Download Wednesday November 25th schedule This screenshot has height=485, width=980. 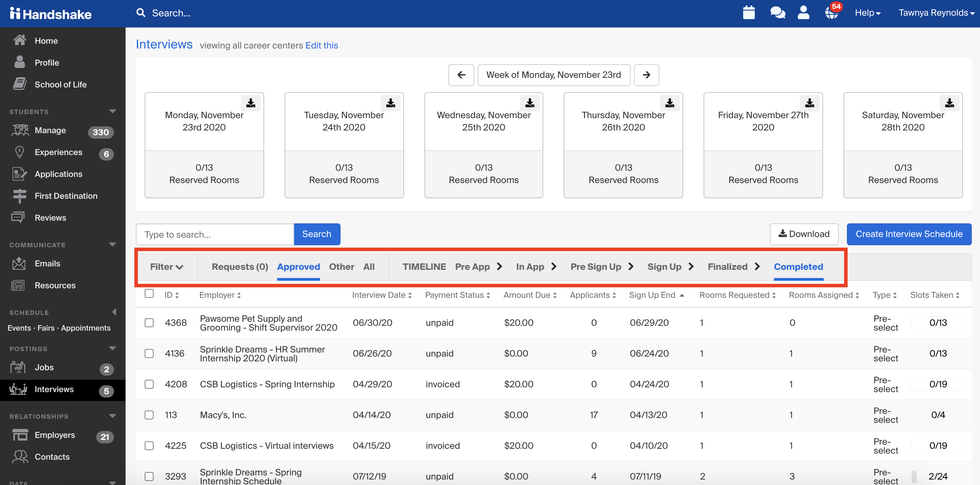point(530,103)
